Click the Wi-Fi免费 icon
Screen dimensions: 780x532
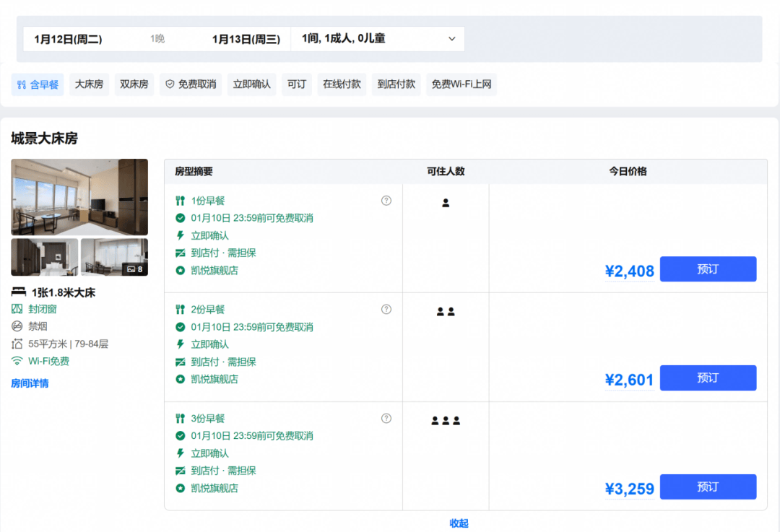coord(17,361)
